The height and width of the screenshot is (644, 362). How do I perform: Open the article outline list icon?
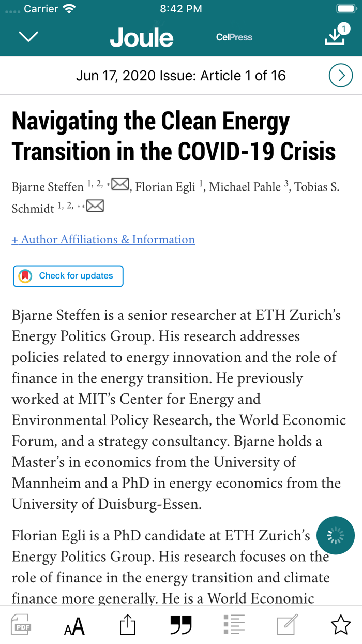coord(234,625)
